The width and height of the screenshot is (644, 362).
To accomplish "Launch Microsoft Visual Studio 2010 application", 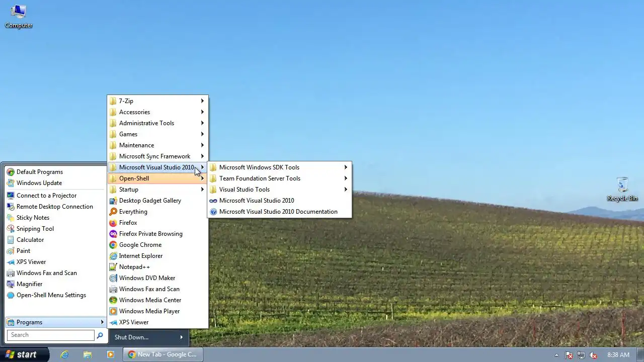I will pyautogui.click(x=279, y=201).
